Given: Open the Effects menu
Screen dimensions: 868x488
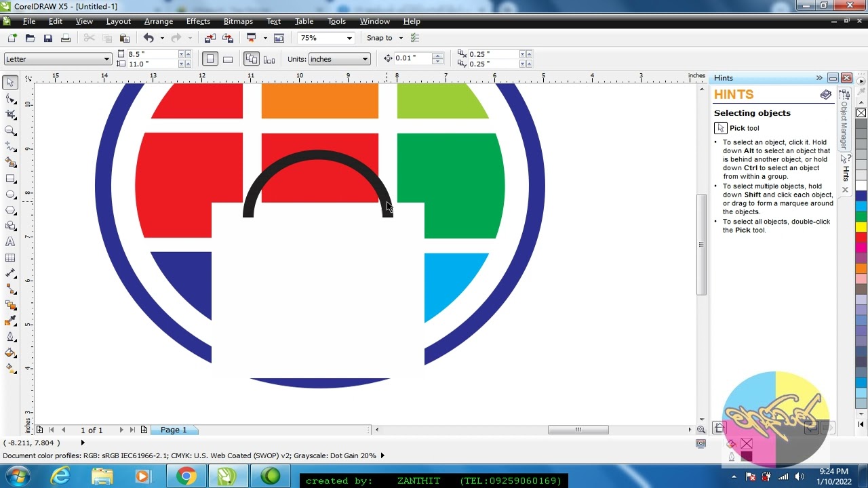Looking at the screenshot, I should [x=198, y=21].
